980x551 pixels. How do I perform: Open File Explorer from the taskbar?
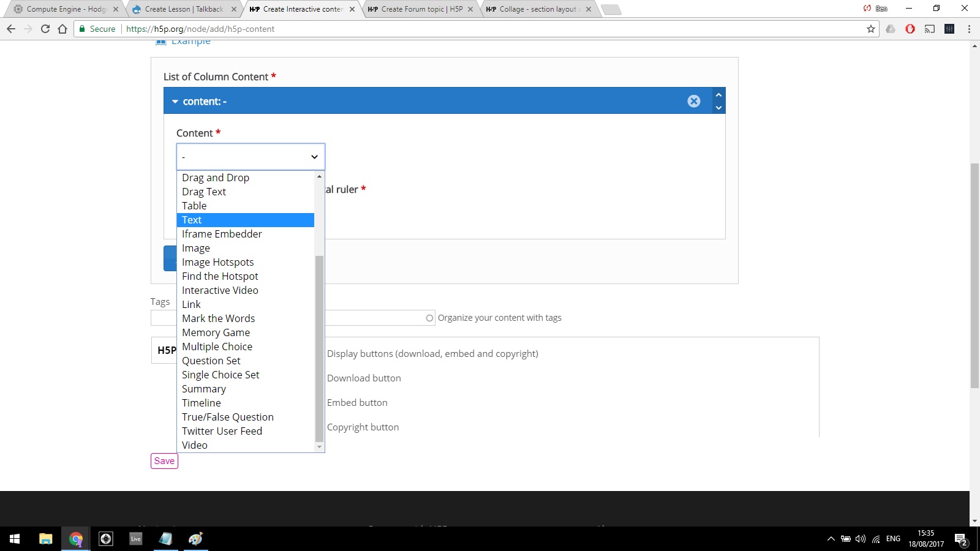(x=45, y=539)
